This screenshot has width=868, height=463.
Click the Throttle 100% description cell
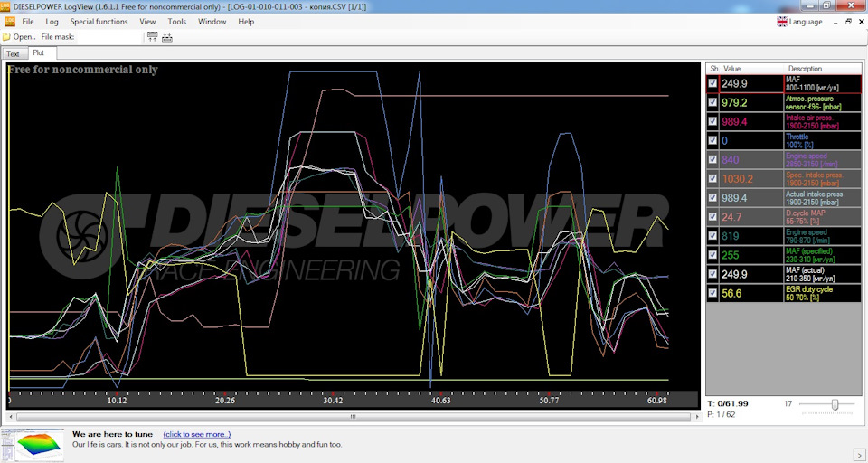click(x=823, y=141)
